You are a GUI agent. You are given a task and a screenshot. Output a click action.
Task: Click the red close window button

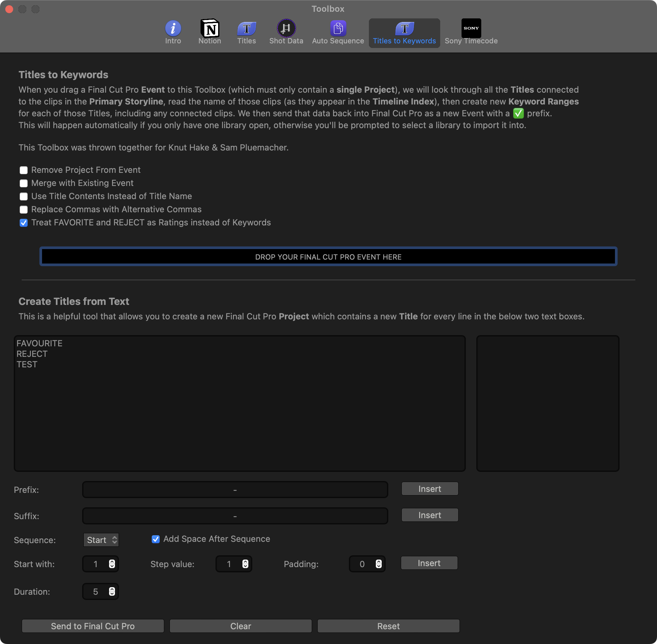click(10, 9)
